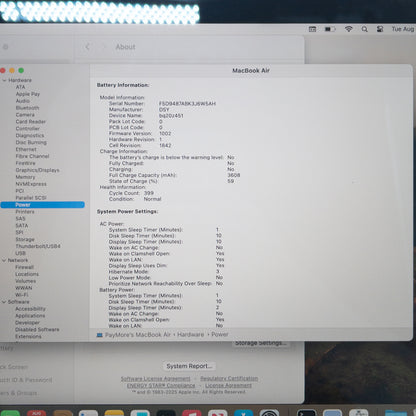416x416 pixels.
Task: Select Thunderbolt/USB4 in the sidebar
Action: coord(38,246)
